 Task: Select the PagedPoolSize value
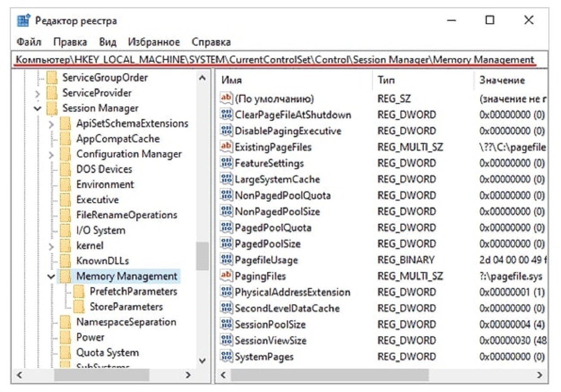268,244
